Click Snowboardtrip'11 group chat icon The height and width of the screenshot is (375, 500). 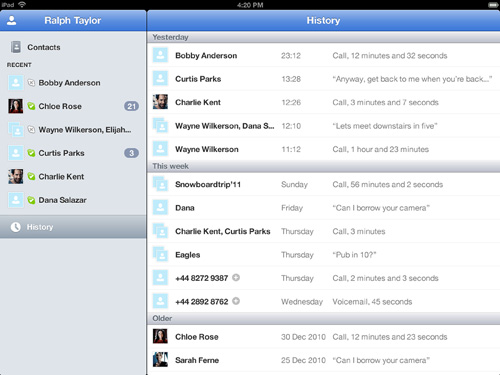[160, 184]
